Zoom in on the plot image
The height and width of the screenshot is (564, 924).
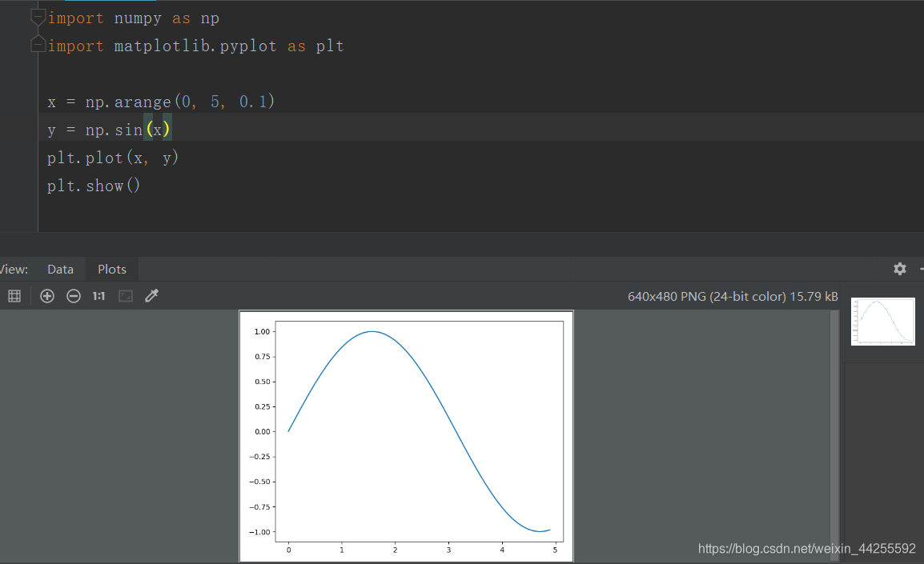[46, 296]
